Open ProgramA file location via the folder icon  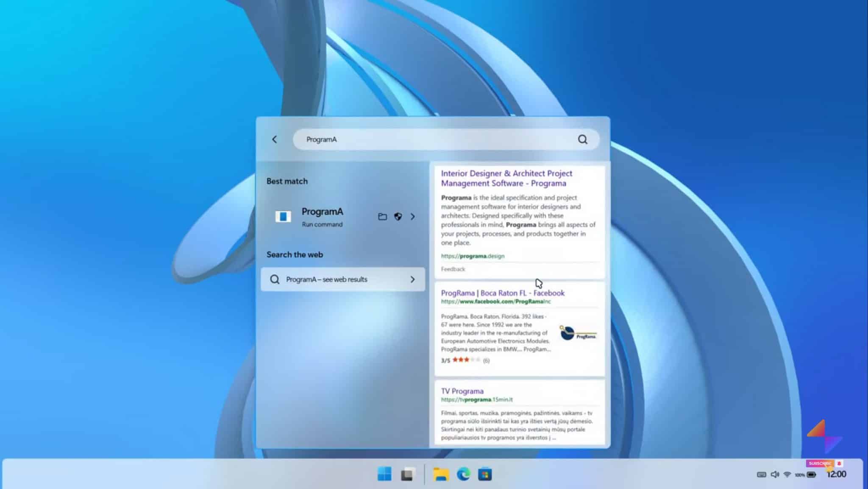pos(382,217)
